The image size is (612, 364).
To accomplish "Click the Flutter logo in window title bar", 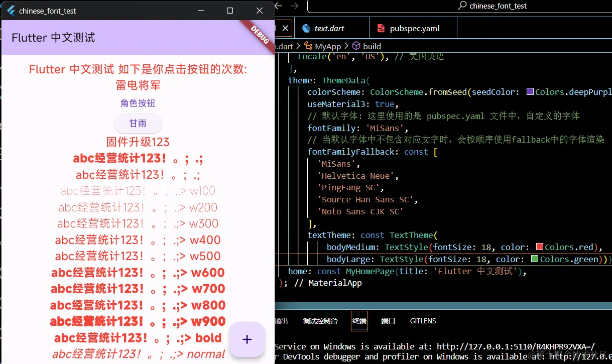I will click(11, 11).
